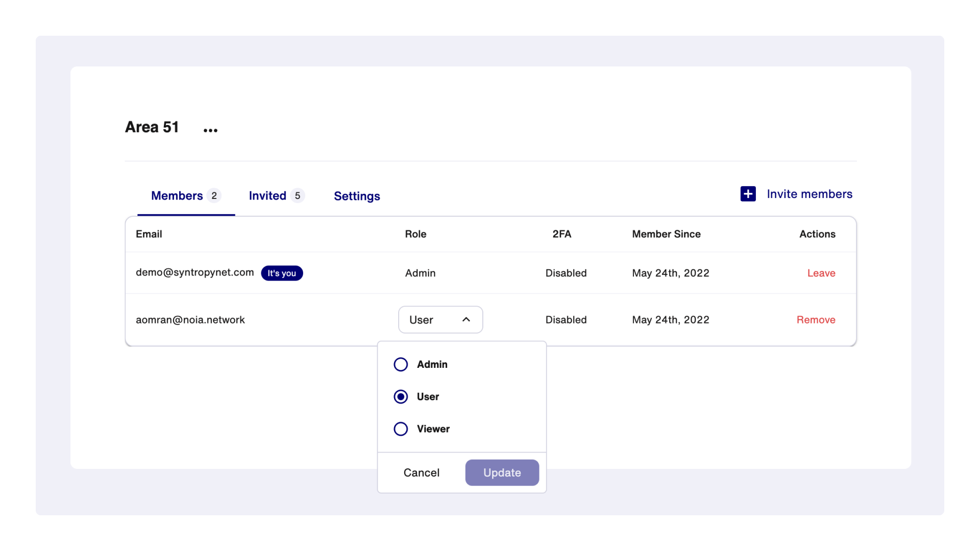
Task: Select the Viewer radio option
Action: (x=401, y=429)
